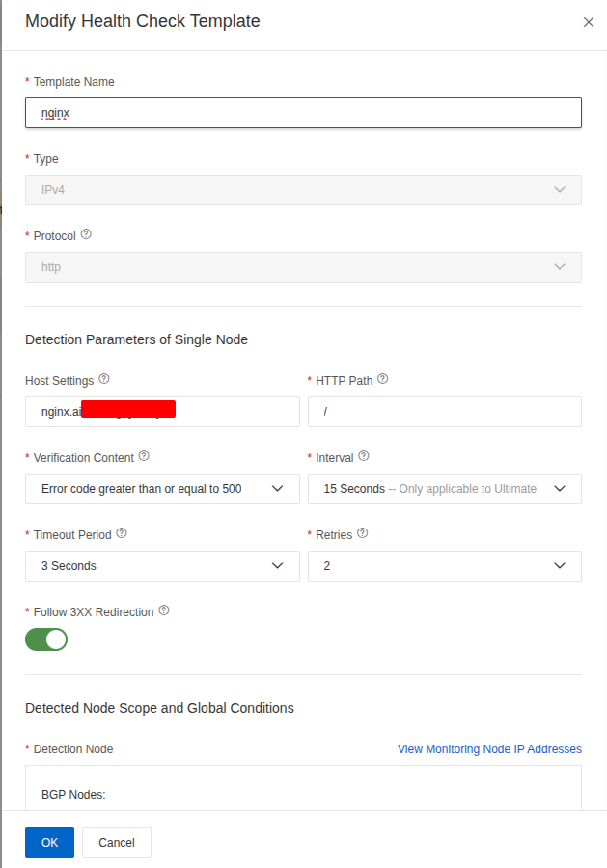Click the Follow 3XX Redirection help icon
This screenshot has height=868, width=607.
pos(164,610)
